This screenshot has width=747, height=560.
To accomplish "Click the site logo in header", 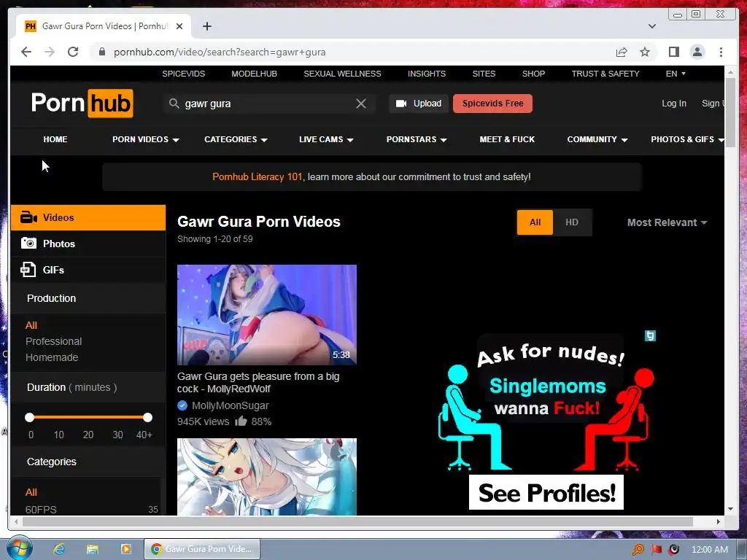I will (82, 103).
